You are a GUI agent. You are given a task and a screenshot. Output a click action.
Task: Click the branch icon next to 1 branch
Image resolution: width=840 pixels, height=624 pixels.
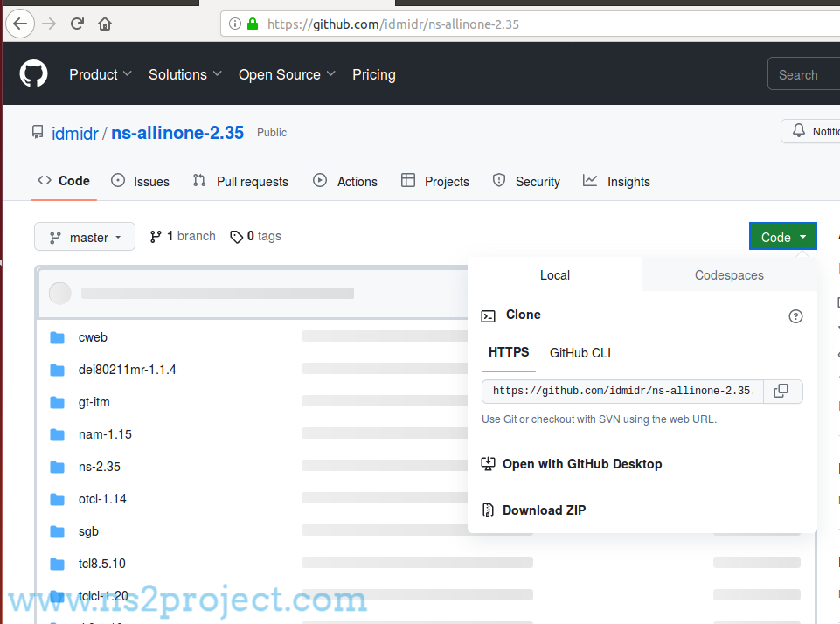(156, 237)
